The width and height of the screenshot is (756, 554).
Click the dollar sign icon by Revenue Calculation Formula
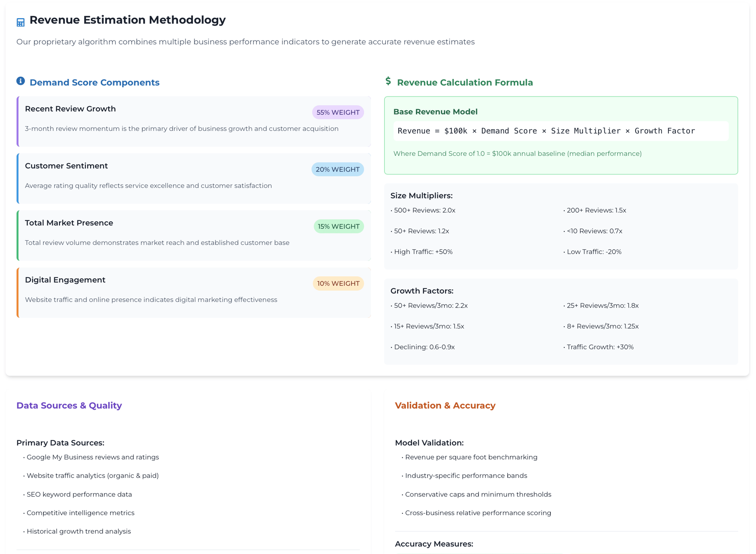[388, 81]
